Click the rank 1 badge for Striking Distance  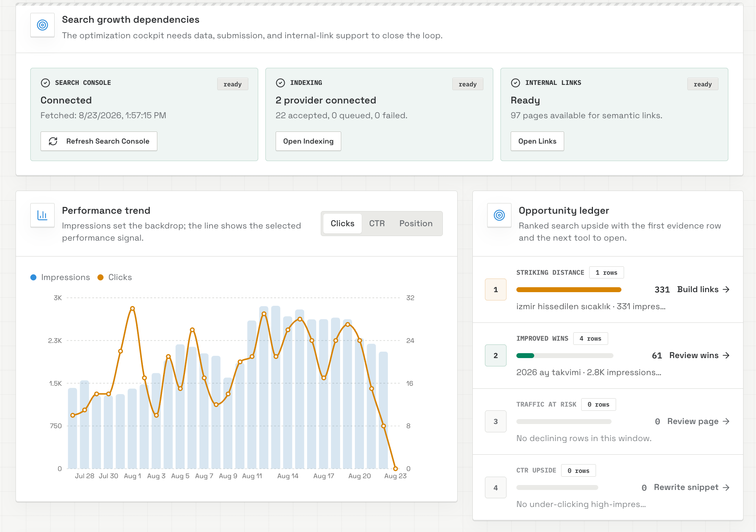coord(496,289)
